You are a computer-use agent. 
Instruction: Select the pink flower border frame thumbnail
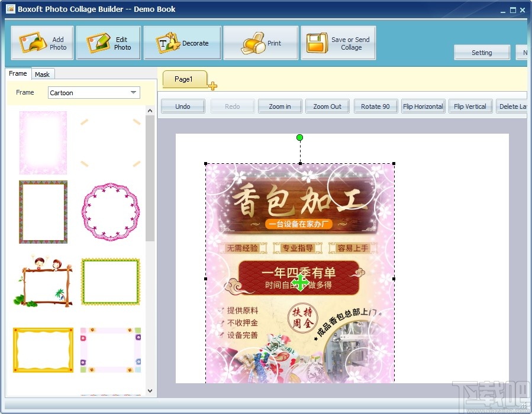point(42,142)
